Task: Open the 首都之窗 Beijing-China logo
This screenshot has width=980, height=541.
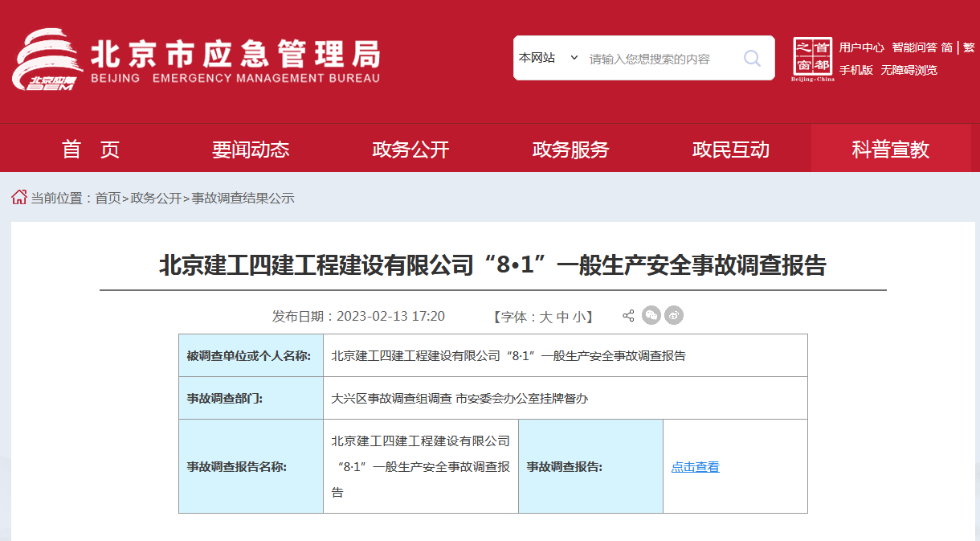Action: pos(812,59)
